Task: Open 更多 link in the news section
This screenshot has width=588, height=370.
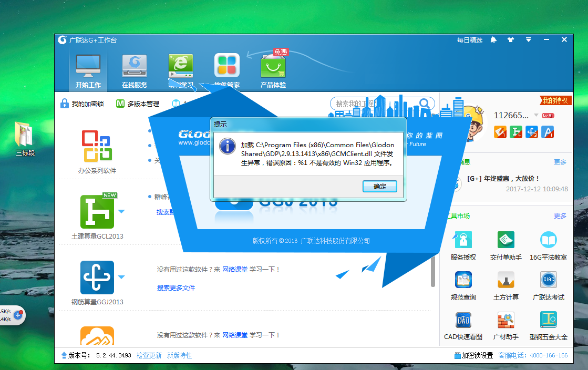Action: pyautogui.click(x=560, y=162)
